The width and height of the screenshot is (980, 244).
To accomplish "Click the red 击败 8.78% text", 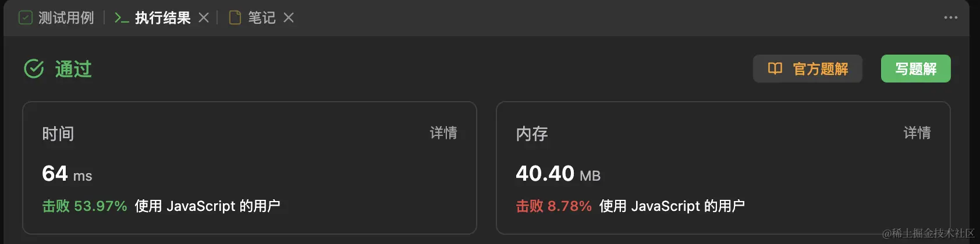I will (553, 206).
